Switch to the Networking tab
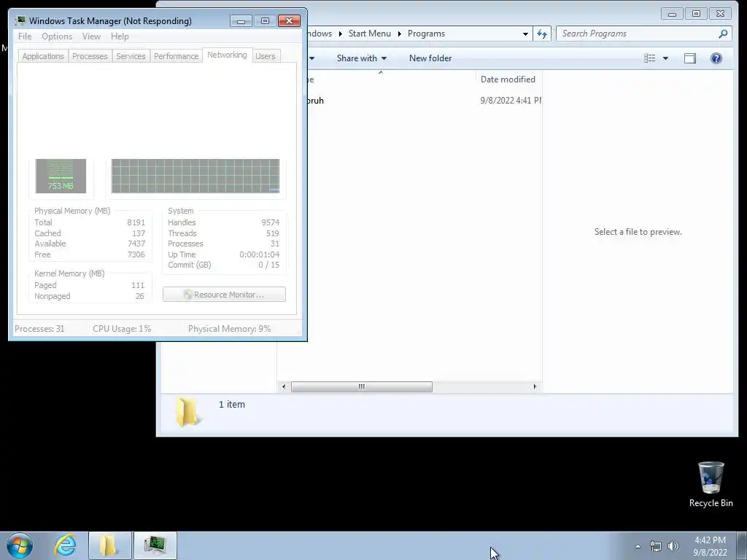The width and height of the screenshot is (747, 560). [x=227, y=55]
